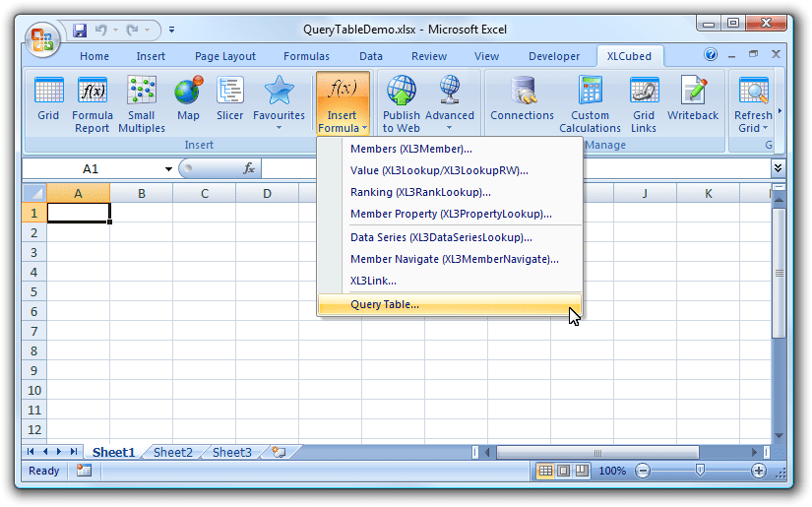812x507 pixels.
Task: Click Refresh Grid
Action: click(753, 104)
